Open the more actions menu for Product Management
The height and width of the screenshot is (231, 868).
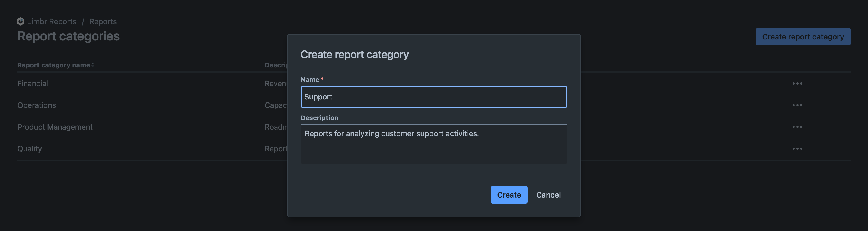coord(797,127)
